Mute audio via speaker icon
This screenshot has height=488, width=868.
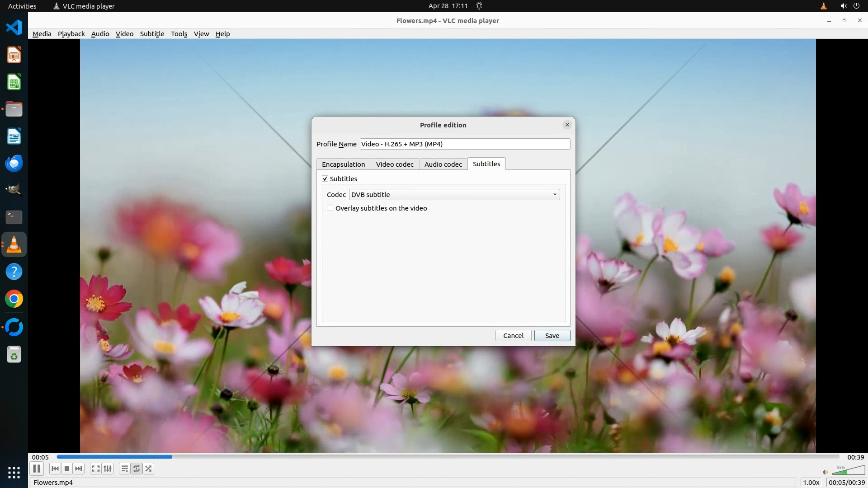pyautogui.click(x=825, y=472)
